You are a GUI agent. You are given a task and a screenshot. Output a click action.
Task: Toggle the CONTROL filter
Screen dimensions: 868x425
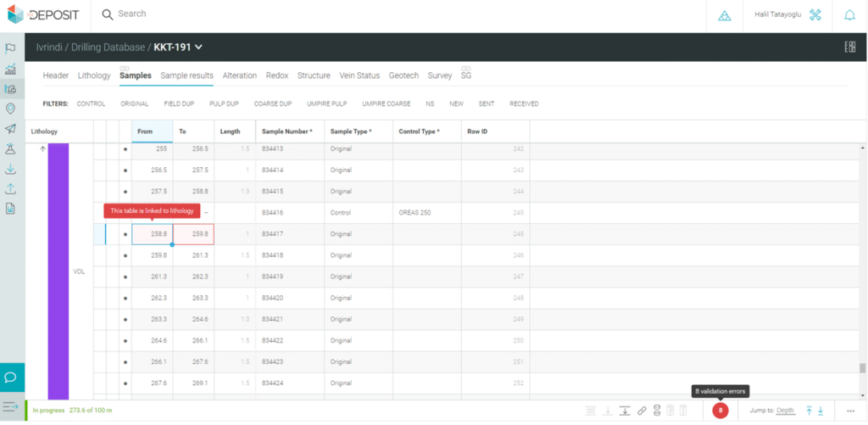(91, 103)
